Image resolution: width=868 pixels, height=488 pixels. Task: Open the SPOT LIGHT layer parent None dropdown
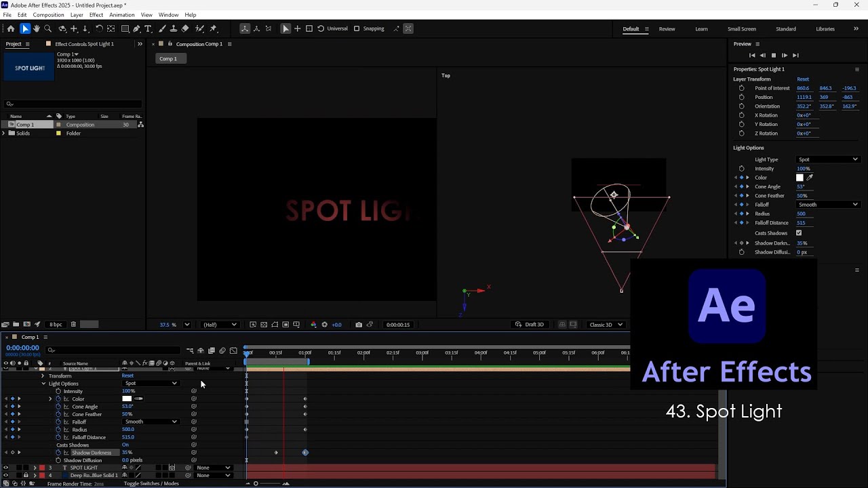214,468
